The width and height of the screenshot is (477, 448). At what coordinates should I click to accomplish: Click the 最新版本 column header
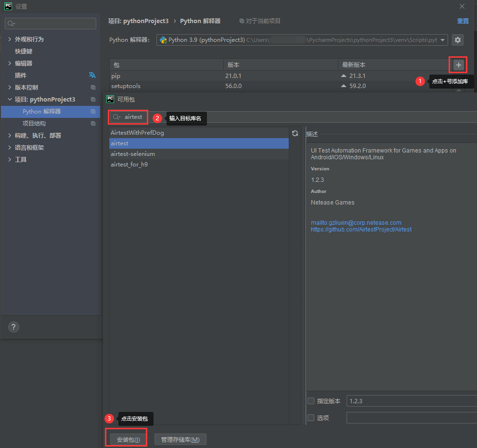tap(394, 65)
